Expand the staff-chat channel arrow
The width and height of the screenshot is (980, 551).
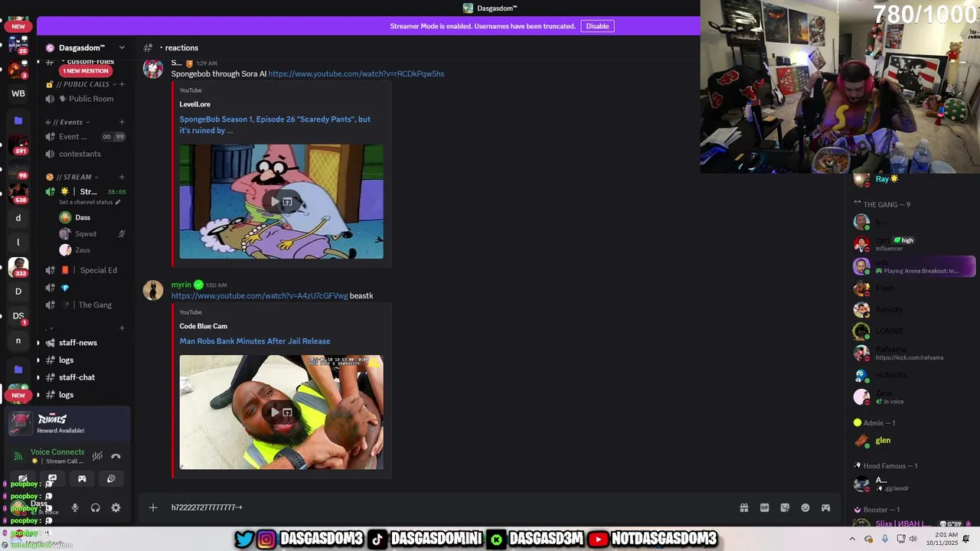[x=38, y=377]
